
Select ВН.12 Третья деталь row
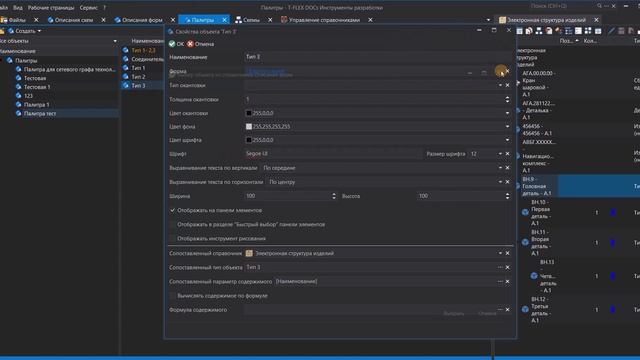pyautogui.click(x=578, y=310)
